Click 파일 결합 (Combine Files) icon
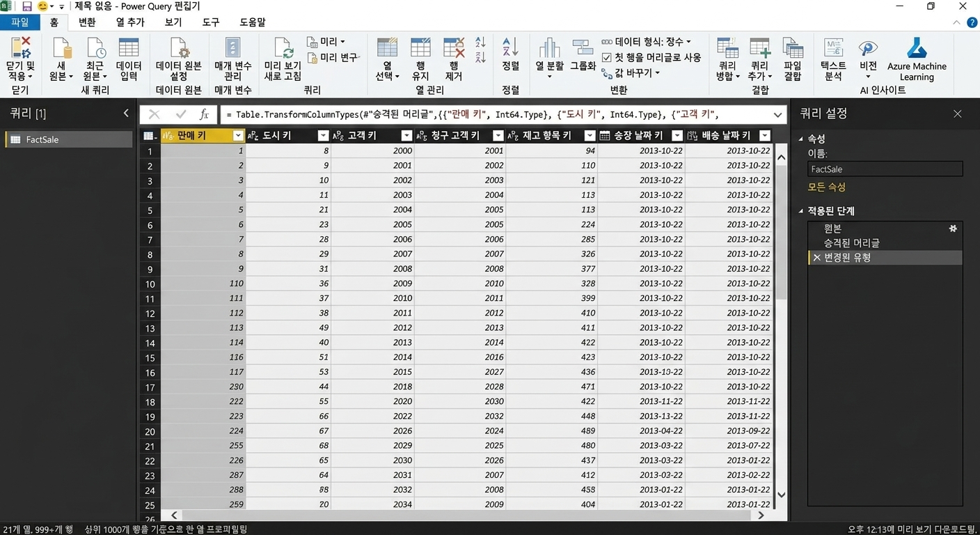This screenshot has height=535, width=980. coord(793,47)
